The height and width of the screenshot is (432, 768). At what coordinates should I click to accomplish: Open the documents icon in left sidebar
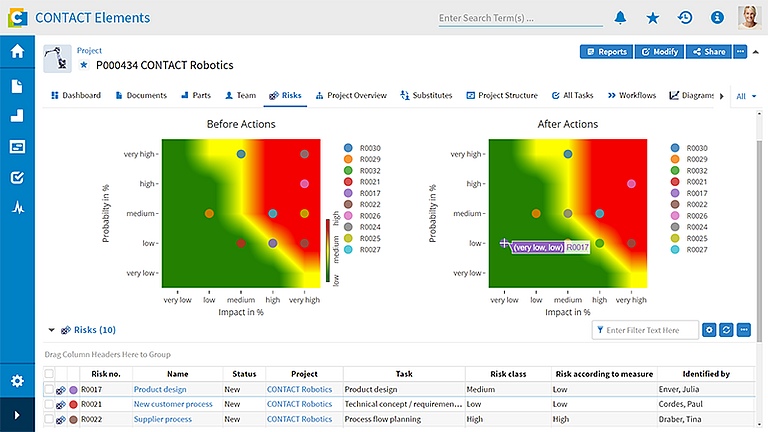point(17,86)
